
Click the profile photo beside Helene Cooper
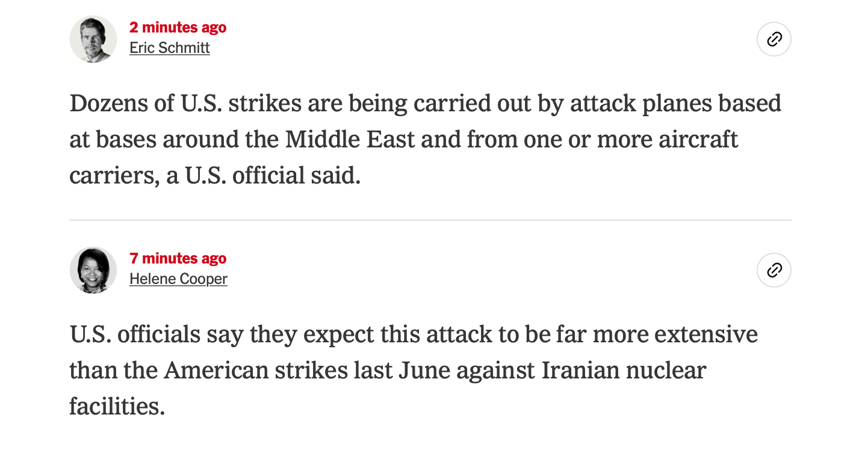pyautogui.click(x=93, y=270)
